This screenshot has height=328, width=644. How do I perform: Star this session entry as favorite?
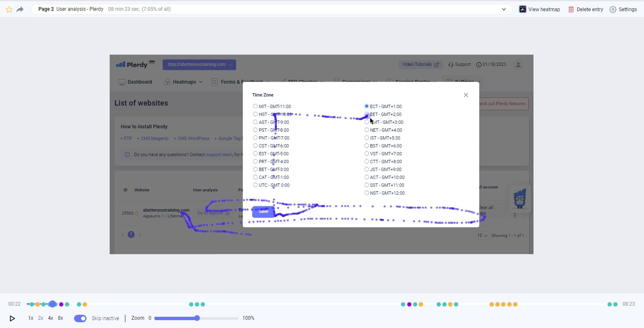click(9, 9)
